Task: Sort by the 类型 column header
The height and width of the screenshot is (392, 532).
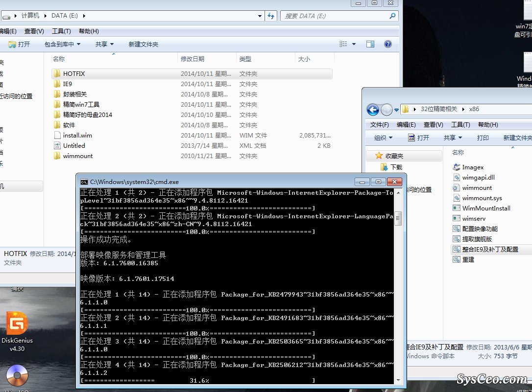Action: [x=266, y=59]
